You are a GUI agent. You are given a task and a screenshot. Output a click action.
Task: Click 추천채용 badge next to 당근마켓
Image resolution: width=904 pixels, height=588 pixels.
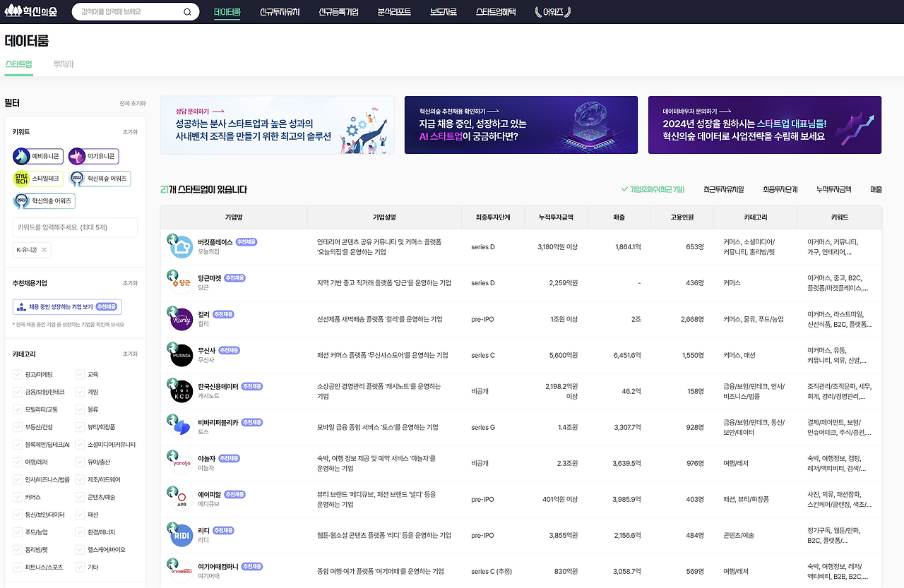pos(234,278)
